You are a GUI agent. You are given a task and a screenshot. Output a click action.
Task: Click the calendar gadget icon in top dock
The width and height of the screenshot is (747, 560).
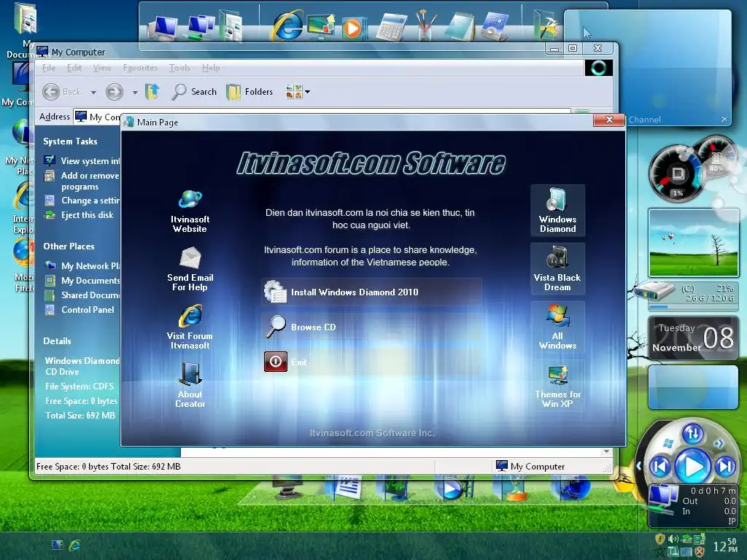pyautogui.click(x=496, y=26)
